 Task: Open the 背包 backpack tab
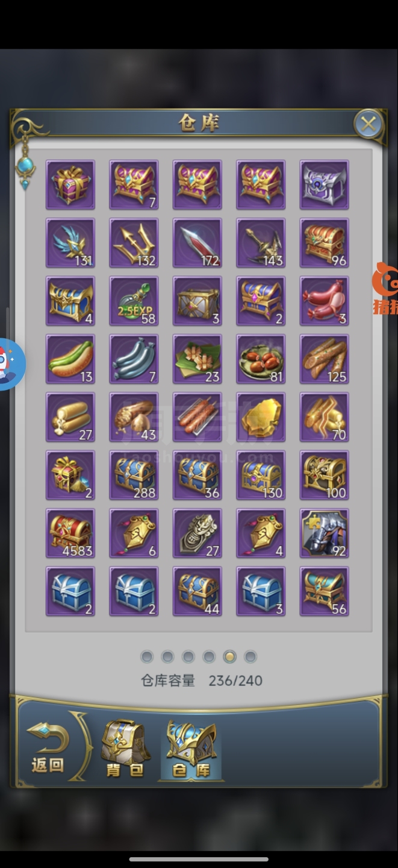(125, 748)
